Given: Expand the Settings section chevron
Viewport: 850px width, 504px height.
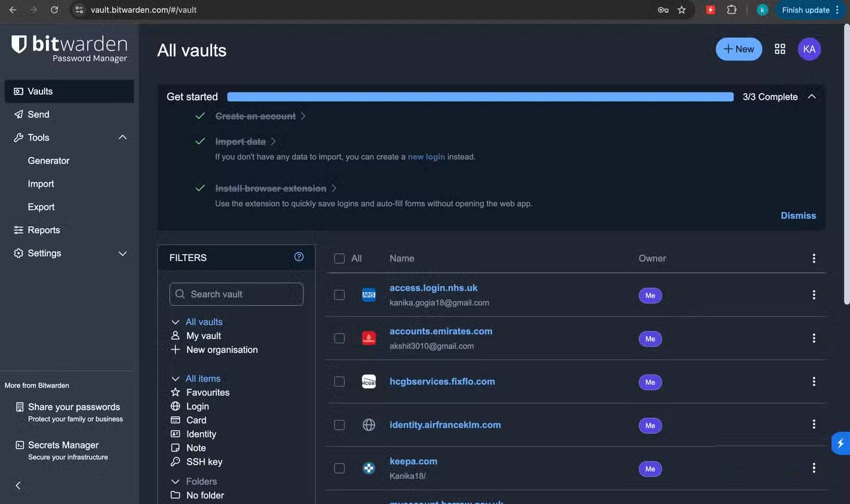Looking at the screenshot, I should tap(122, 253).
